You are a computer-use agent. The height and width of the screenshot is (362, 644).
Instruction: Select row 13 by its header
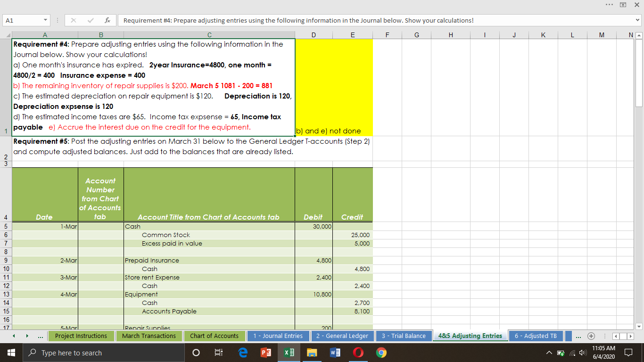click(6, 294)
